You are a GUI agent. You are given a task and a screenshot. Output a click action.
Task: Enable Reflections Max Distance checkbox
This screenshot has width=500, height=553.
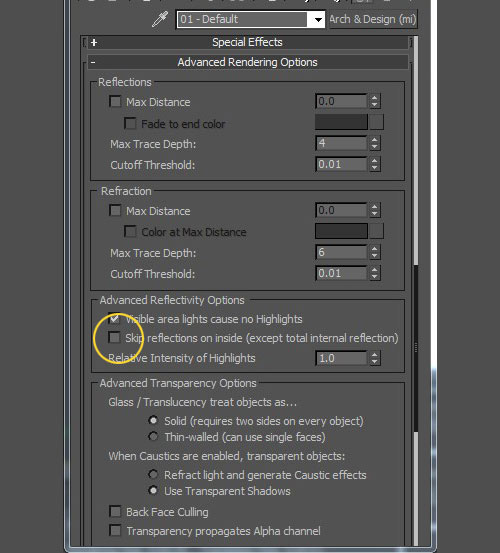coord(115,102)
